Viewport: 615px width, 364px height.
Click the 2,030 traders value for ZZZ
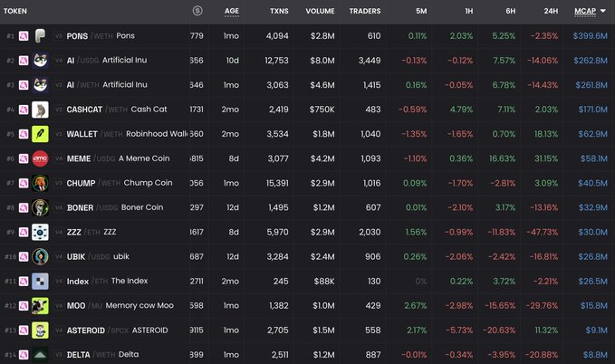point(370,232)
